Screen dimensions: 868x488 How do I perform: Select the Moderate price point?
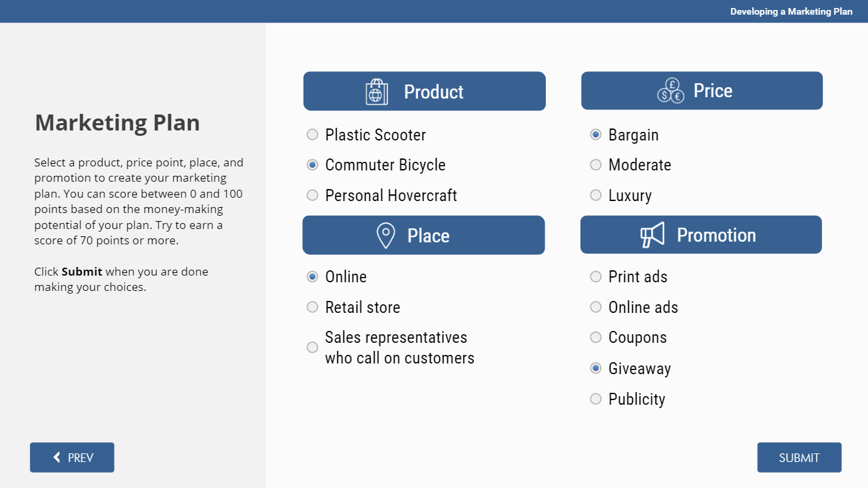596,165
